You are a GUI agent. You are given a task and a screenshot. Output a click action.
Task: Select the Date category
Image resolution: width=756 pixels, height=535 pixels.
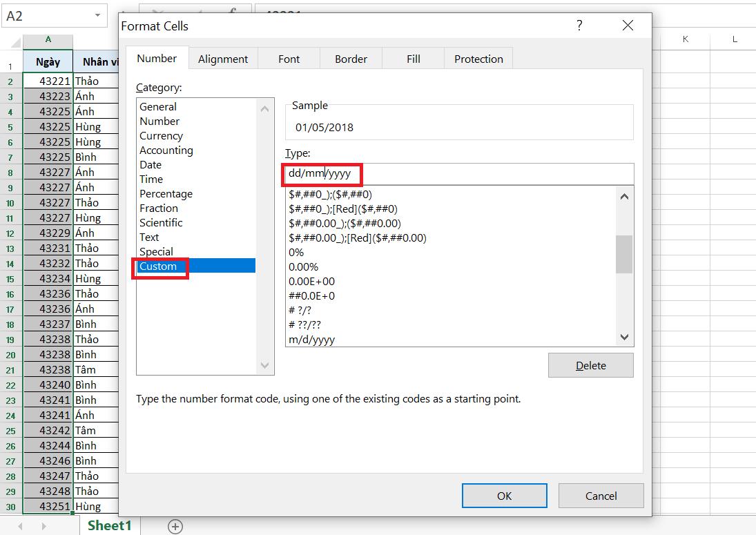click(151, 165)
